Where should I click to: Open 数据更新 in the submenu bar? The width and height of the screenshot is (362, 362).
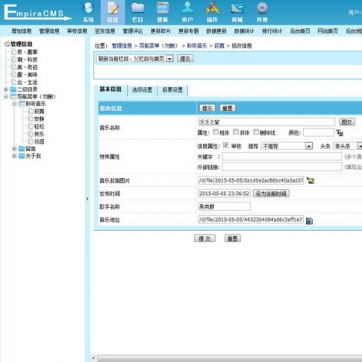pos(216,31)
